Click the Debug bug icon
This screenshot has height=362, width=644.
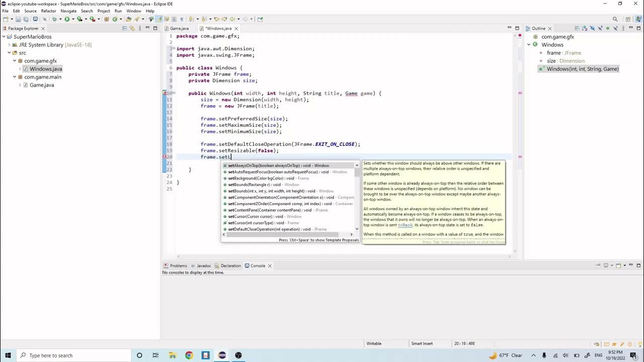(54, 19)
